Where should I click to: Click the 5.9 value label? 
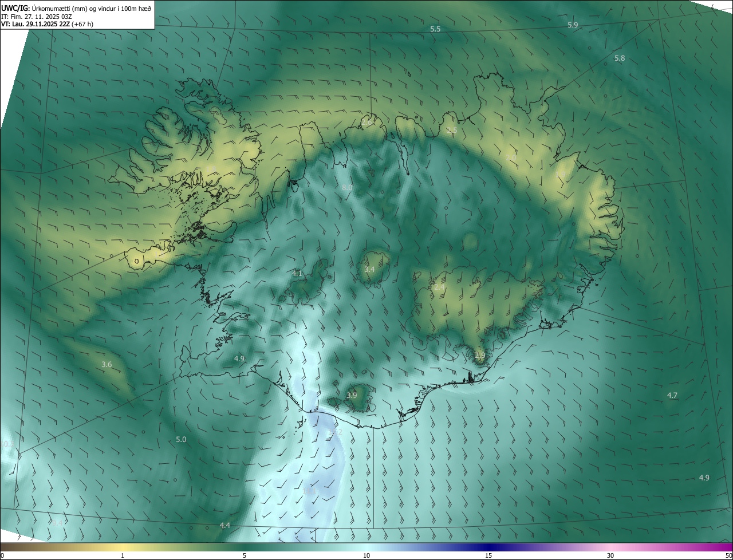[573, 25]
